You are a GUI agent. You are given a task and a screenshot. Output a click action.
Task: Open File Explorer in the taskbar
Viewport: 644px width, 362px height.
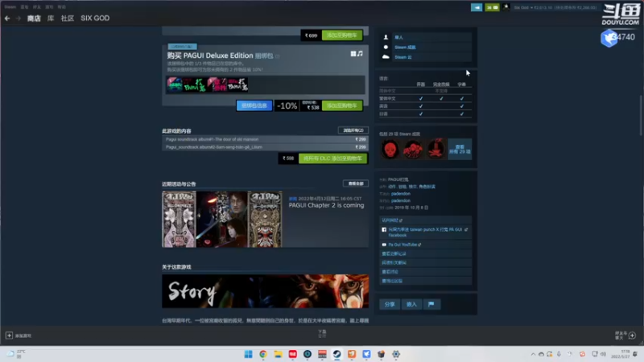tap(278, 354)
